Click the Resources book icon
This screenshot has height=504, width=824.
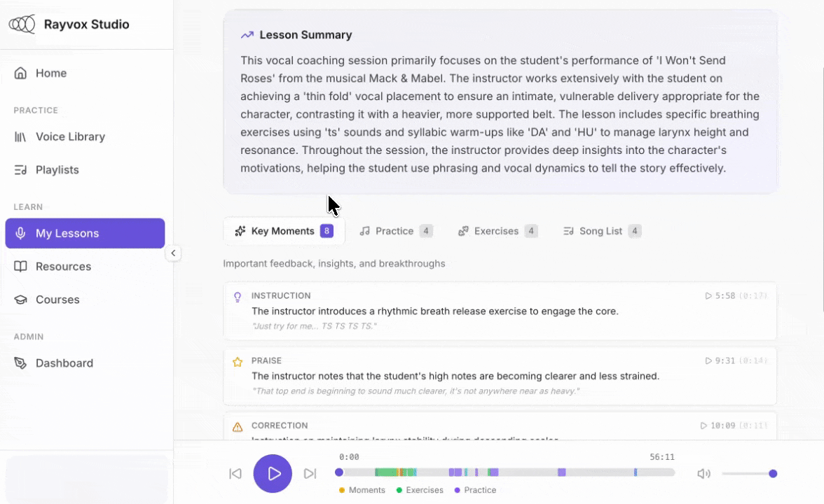point(21,266)
